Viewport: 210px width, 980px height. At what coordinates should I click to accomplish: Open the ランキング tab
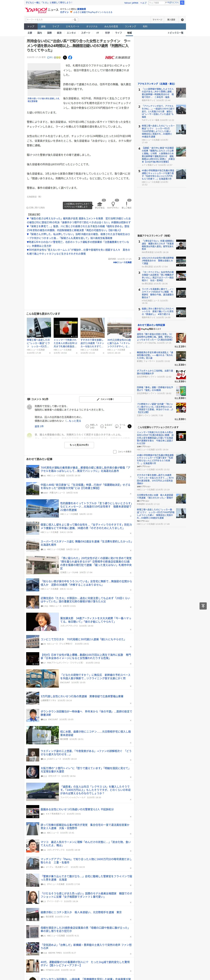(x=130, y=27)
